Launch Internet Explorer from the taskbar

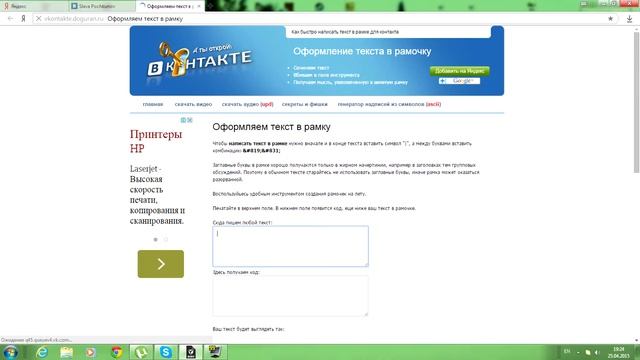[x=42, y=352]
